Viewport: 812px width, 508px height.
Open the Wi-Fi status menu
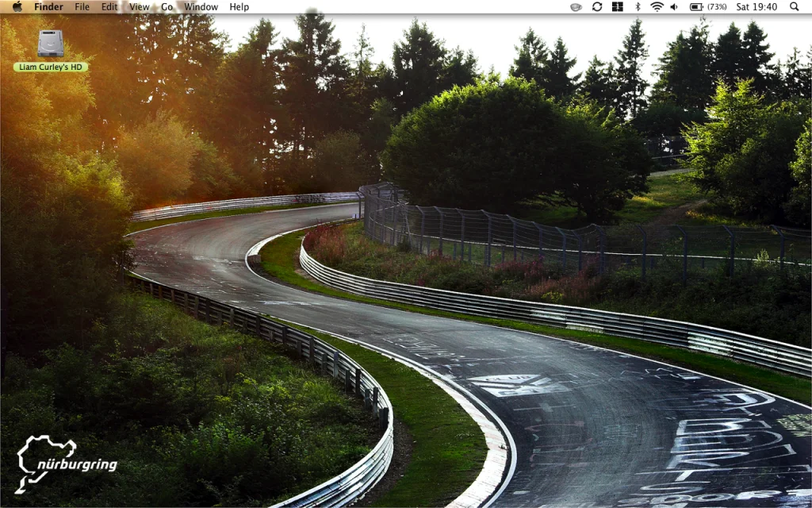point(657,6)
